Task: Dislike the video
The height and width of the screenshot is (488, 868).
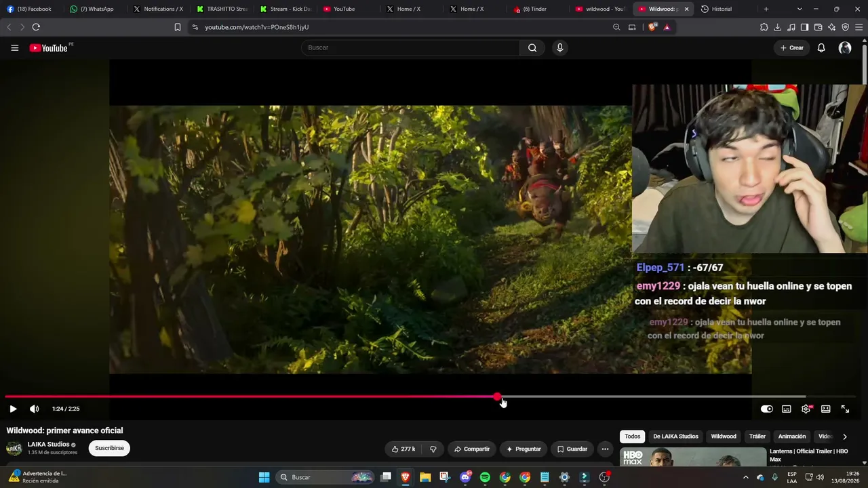Action: click(x=433, y=449)
